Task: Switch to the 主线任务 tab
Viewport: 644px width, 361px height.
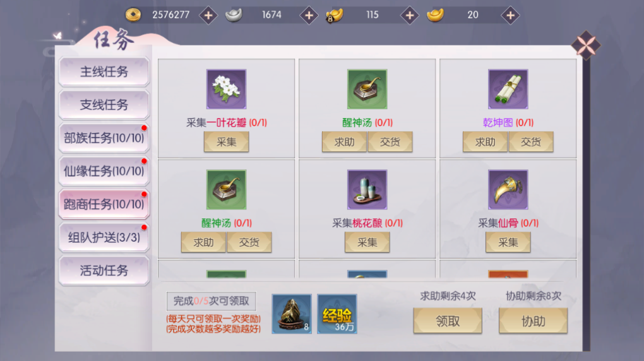Action: (104, 71)
